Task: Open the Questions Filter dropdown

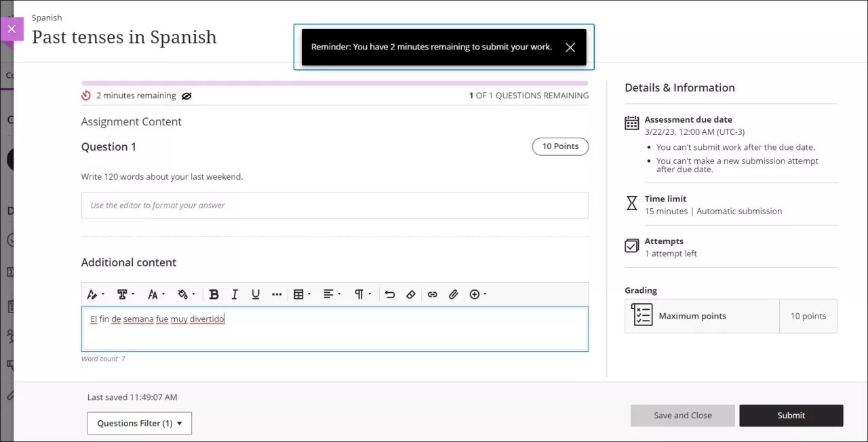Action: pyautogui.click(x=140, y=423)
